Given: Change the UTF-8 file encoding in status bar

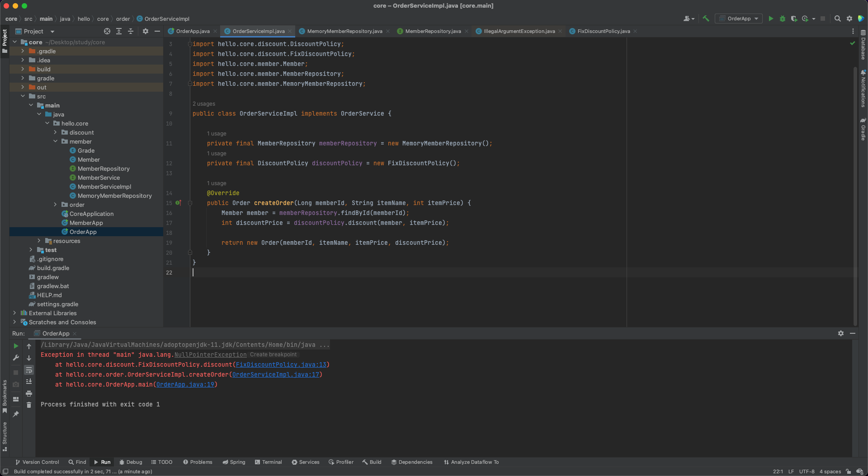Looking at the screenshot, I should [807, 471].
